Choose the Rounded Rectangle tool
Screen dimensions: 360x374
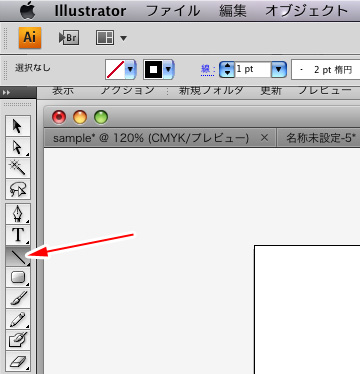tap(18, 277)
